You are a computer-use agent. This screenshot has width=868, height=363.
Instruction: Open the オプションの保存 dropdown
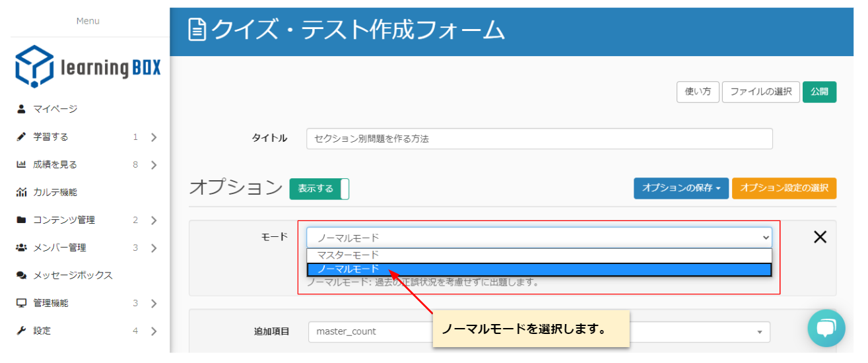click(681, 188)
